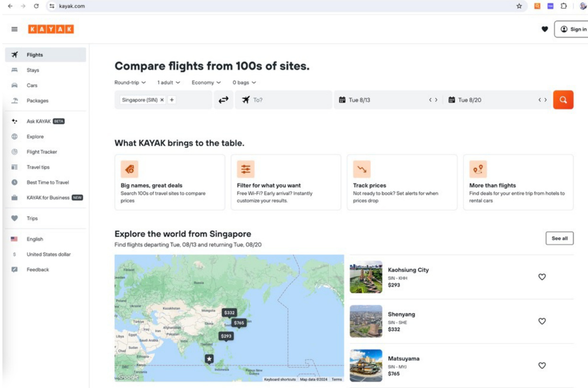Click the $765 map price marker
The width and height of the screenshot is (588, 388).
pyautogui.click(x=239, y=323)
